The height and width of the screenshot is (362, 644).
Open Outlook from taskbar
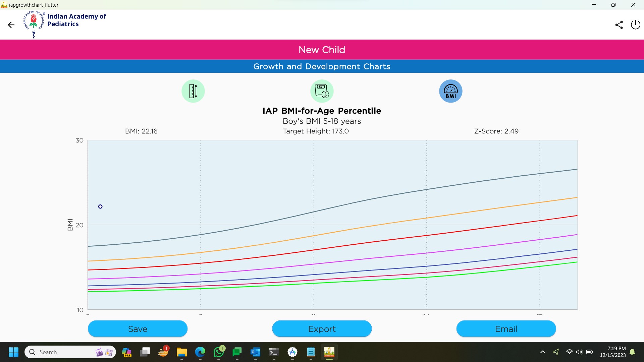tap(256, 352)
